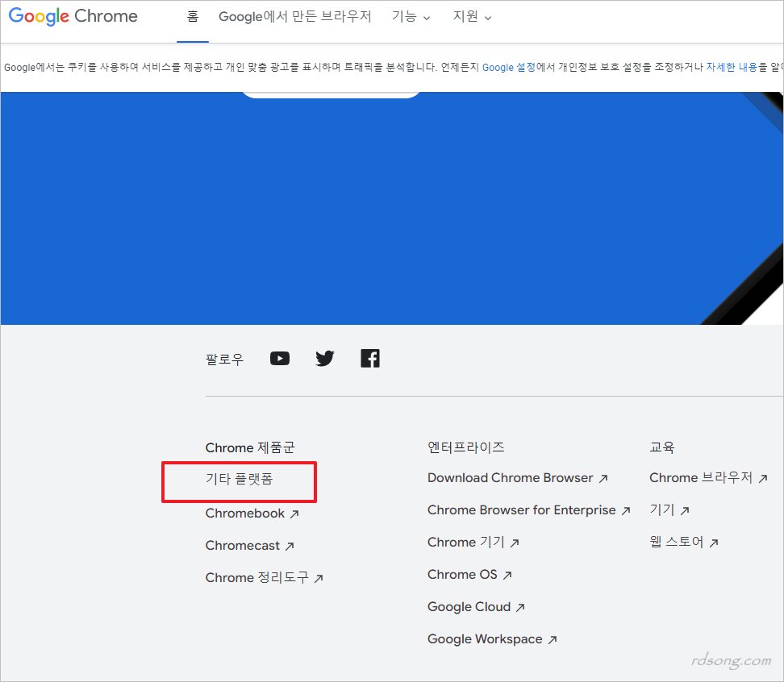This screenshot has width=784, height=682.
Task: Open the YouTube channel icon
Action: tap(279, 358)
